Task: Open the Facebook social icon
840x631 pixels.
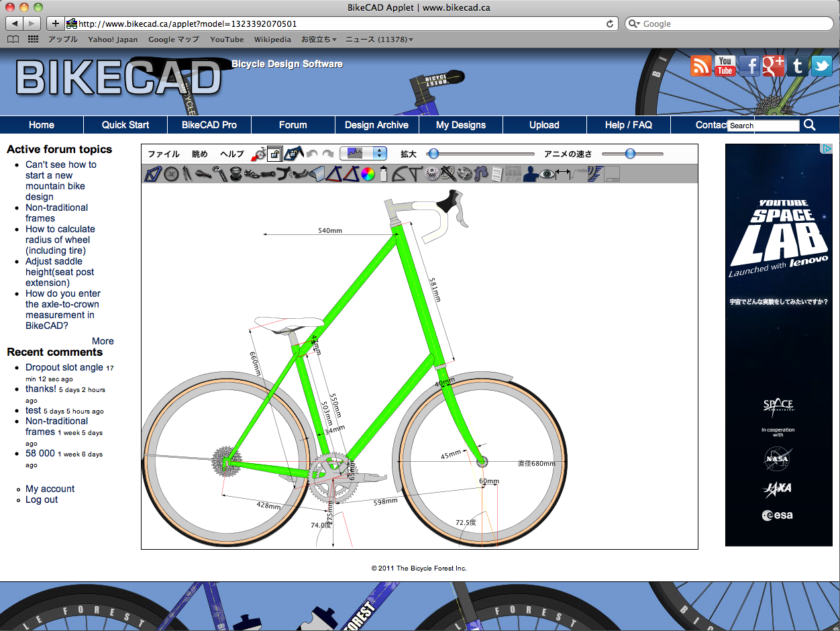Action: coord(749,65)
